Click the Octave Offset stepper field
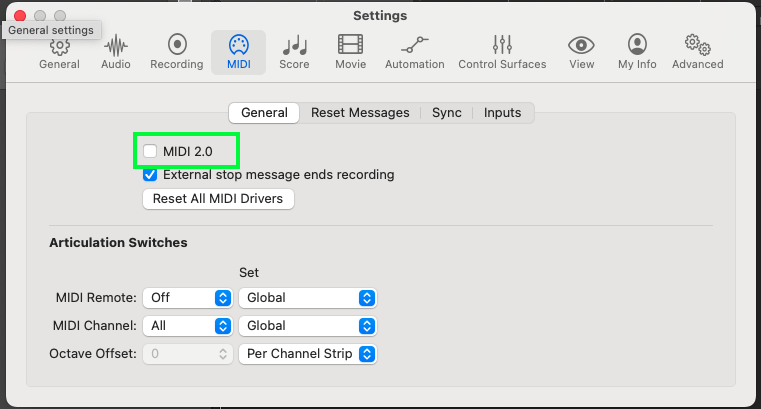 187,354
